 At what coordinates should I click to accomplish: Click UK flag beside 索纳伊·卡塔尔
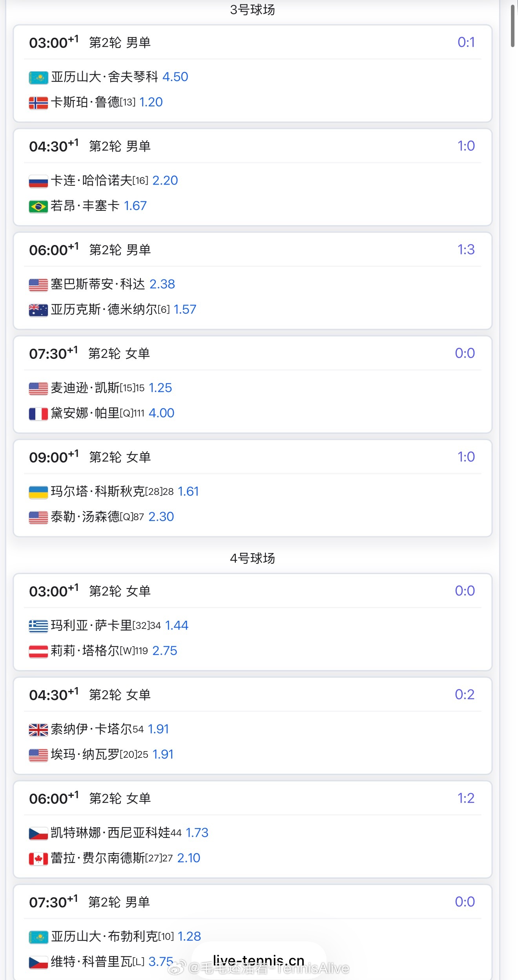tap(38, 730)
